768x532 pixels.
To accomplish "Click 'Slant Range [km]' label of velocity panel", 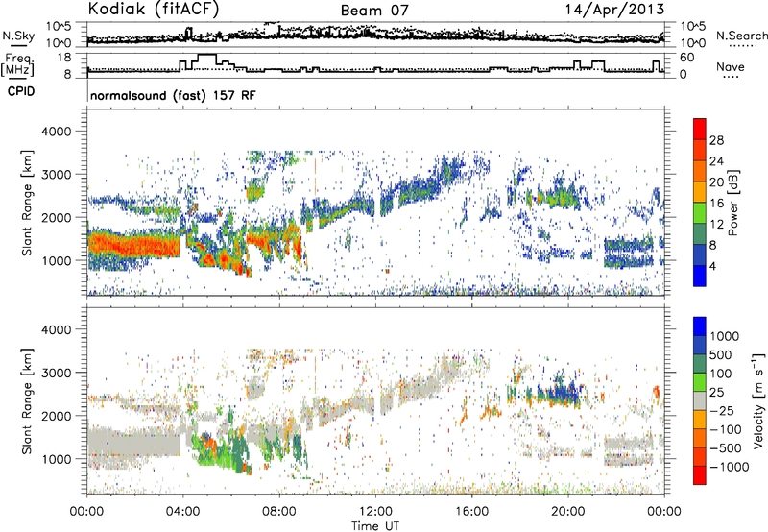I will 28,400.
